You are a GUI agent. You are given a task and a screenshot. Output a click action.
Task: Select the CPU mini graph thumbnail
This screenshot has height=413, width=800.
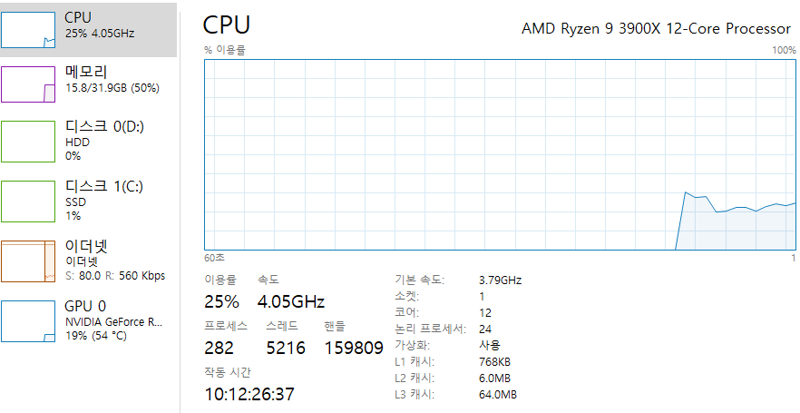[x=28, y=30]
